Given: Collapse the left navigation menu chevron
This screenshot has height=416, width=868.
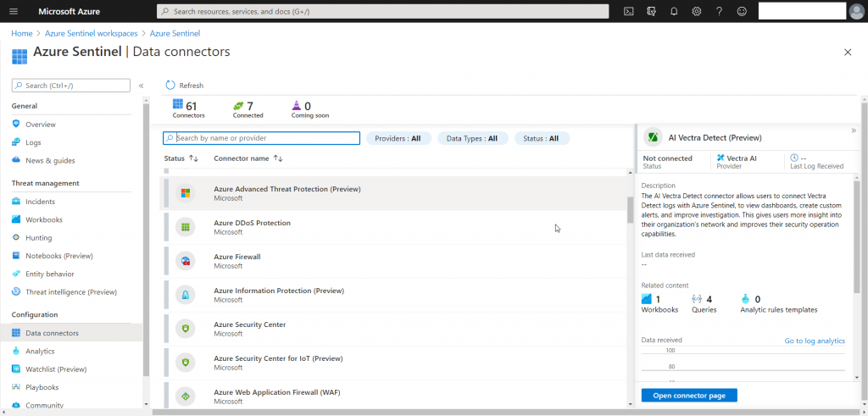Looking at the screenshot, I should (x=142, y=86).
